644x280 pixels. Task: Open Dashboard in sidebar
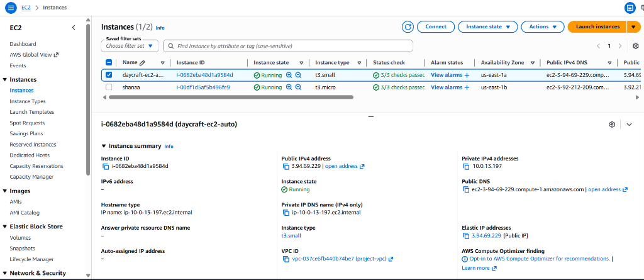tap(23, 44)
